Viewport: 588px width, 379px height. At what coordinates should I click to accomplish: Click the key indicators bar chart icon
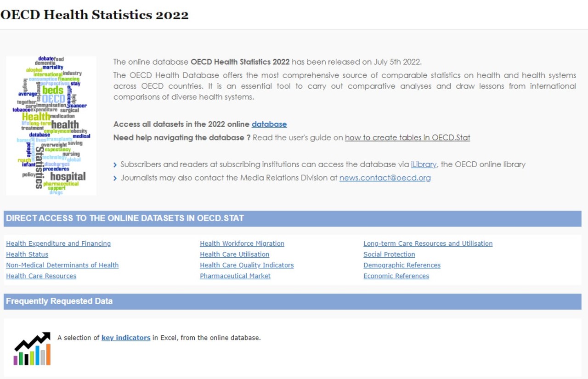pos(32,349)
